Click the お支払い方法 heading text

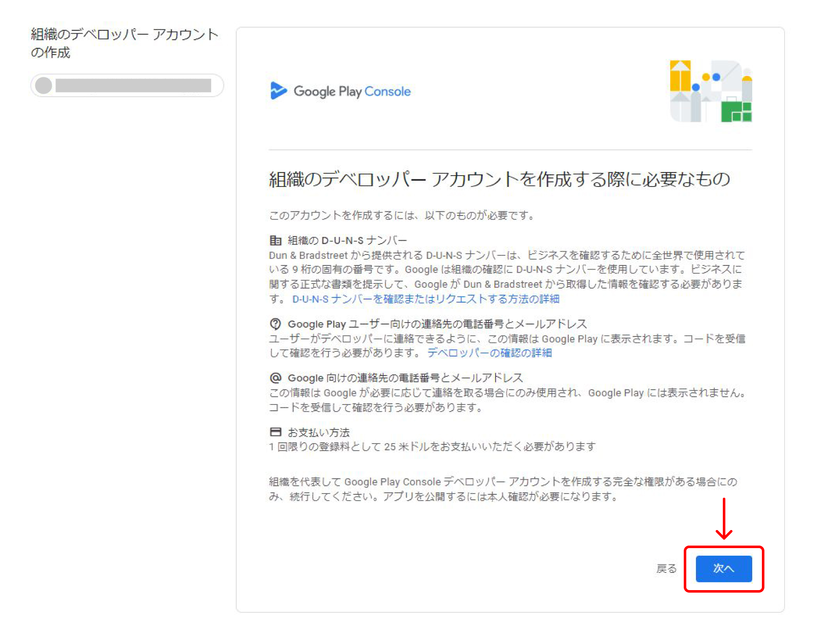pos(318,432)
